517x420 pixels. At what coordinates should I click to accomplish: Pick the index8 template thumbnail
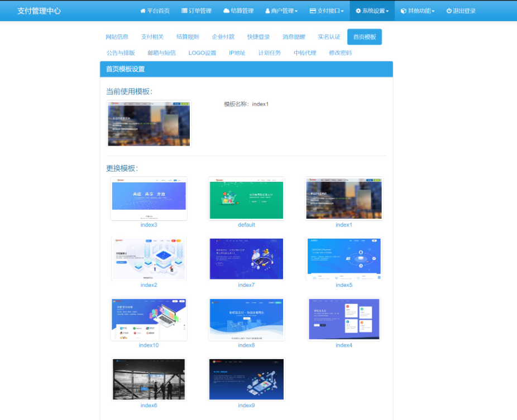(x=246, y=319)
